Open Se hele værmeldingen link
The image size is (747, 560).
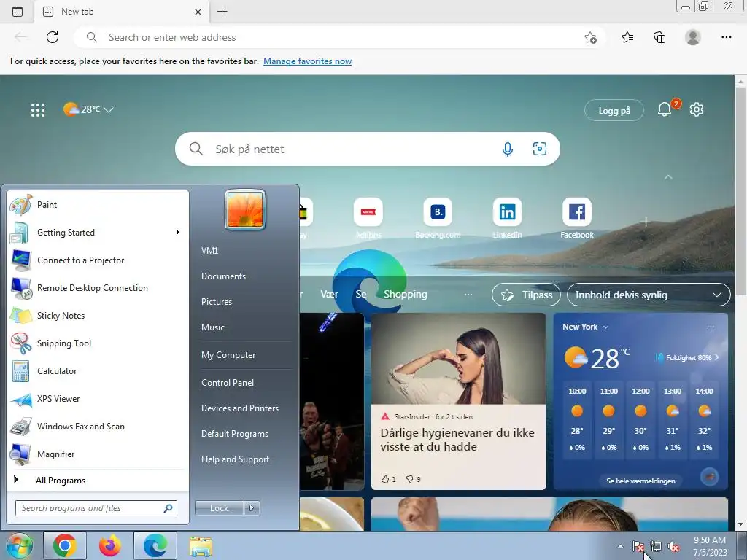point(640,481)
